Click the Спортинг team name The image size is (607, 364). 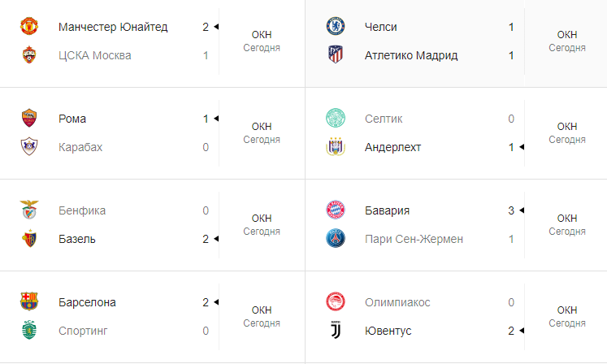[x=83, y=331]
